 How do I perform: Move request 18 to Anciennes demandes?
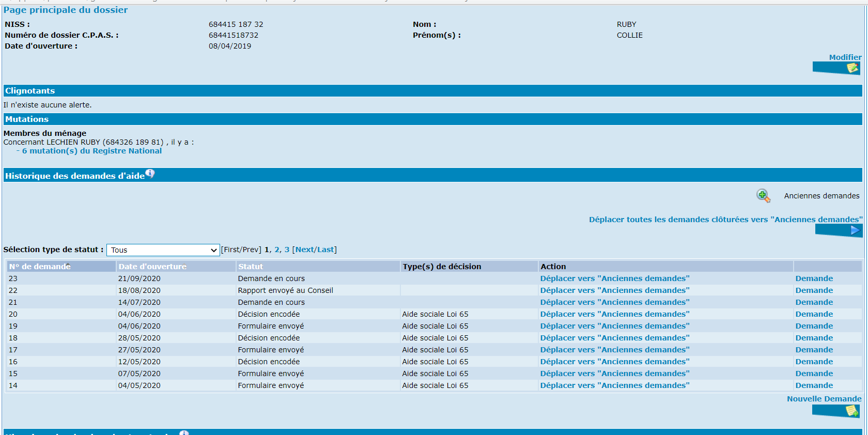(x=615, y=338)
